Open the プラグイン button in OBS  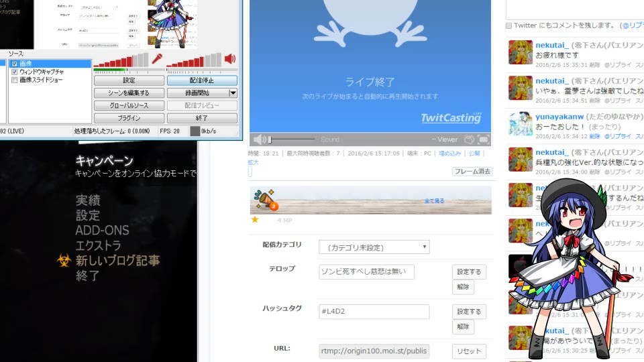click(129, 118)
